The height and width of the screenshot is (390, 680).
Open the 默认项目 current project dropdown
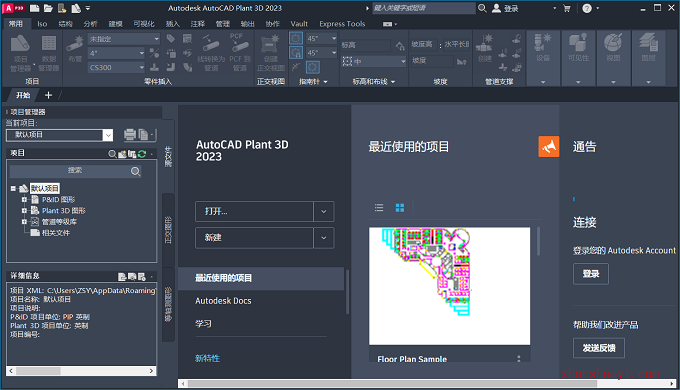[x=60, y=135]
